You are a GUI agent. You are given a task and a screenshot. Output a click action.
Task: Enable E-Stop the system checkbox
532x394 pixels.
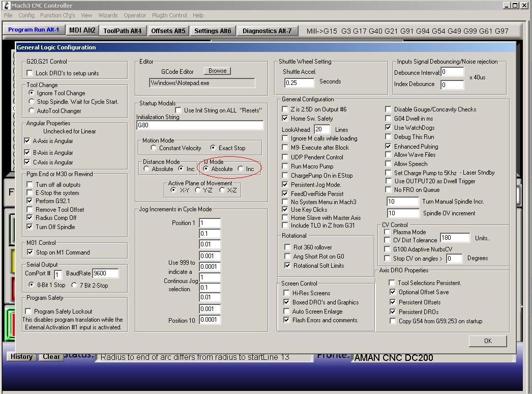point(30,192)
